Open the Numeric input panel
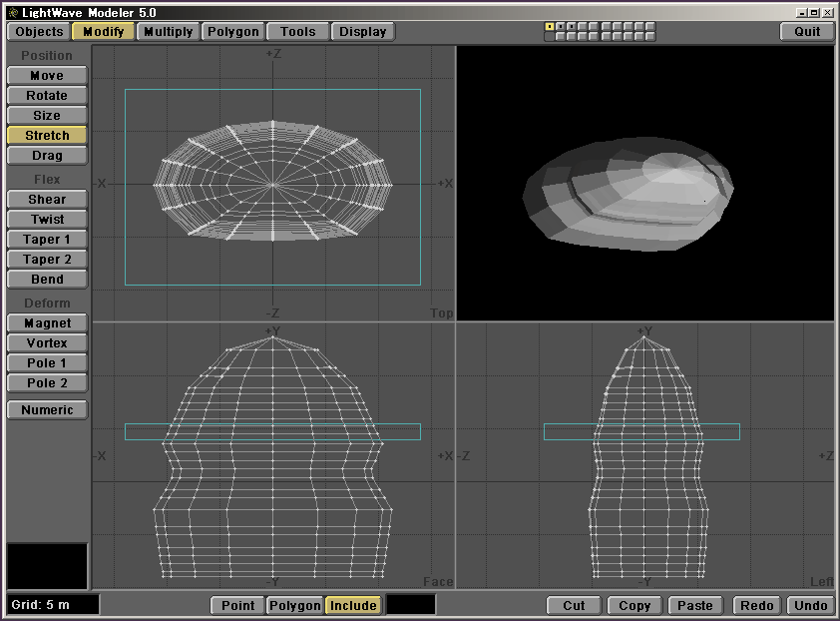The height and width of the screenshot is (621, 840). tap(47, 410)
